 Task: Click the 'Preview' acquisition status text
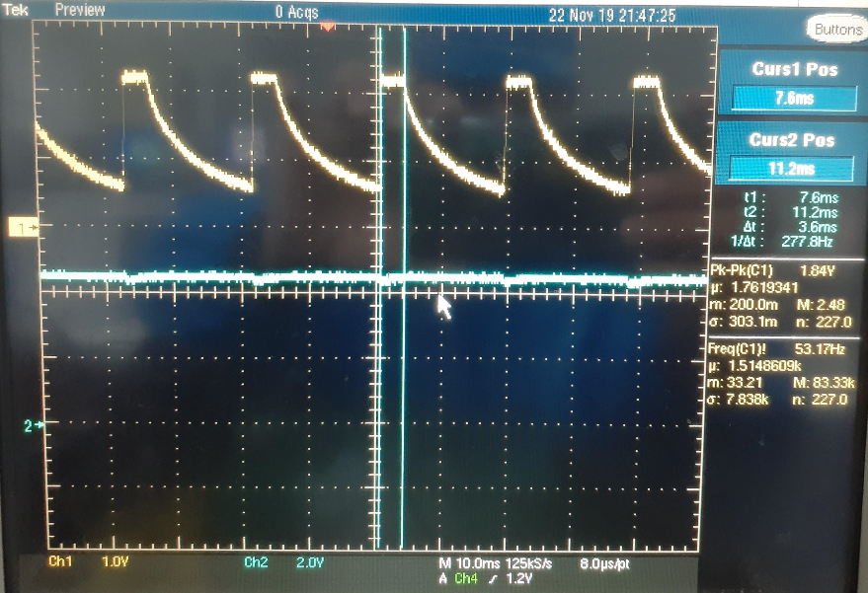point(80,10)
